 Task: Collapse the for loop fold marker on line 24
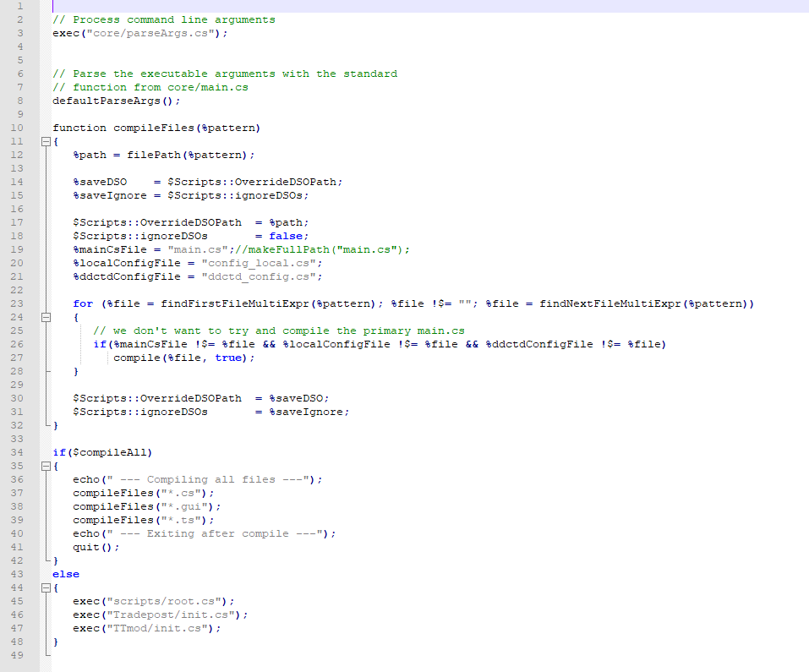coord(46,317)
